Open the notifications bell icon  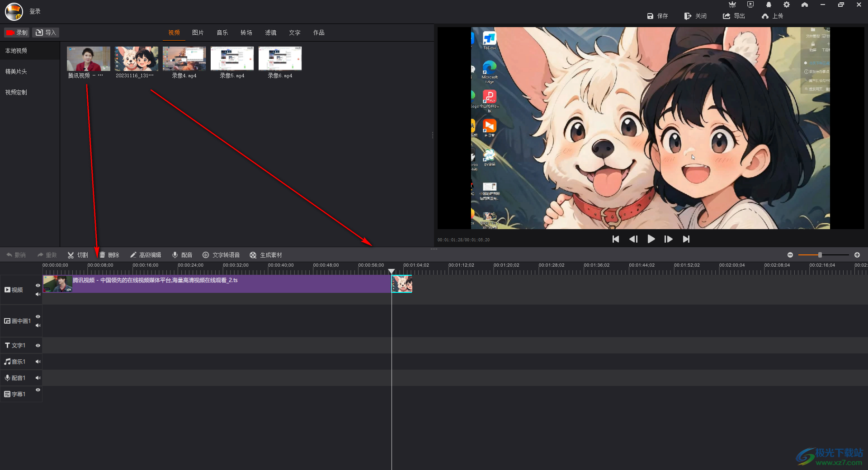point(769,5)
